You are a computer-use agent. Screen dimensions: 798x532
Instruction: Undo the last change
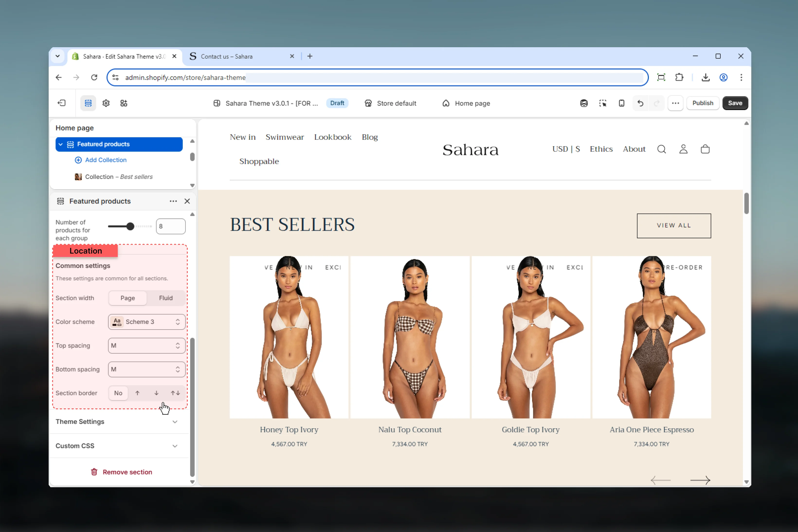640,103
